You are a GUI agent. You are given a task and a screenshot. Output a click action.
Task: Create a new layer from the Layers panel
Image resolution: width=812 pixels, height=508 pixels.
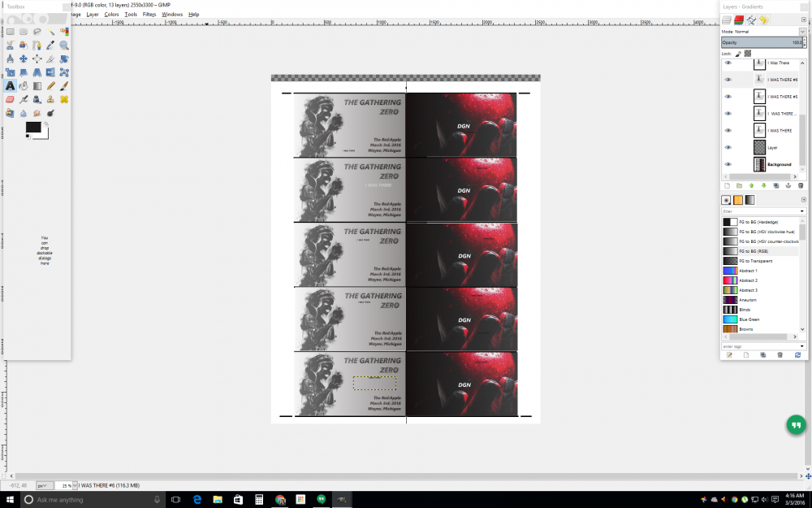(727, 185)
